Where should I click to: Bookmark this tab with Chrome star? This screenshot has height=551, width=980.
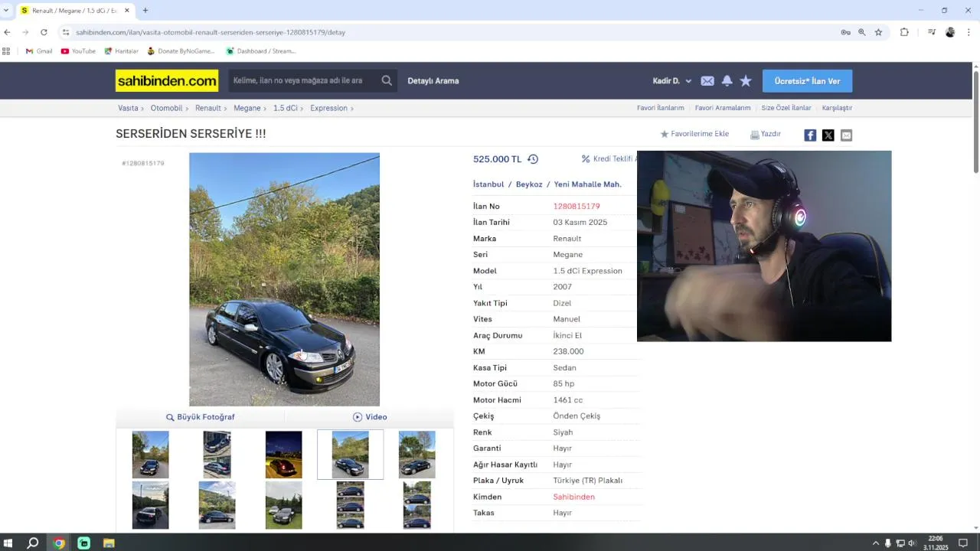click(878, 32)
